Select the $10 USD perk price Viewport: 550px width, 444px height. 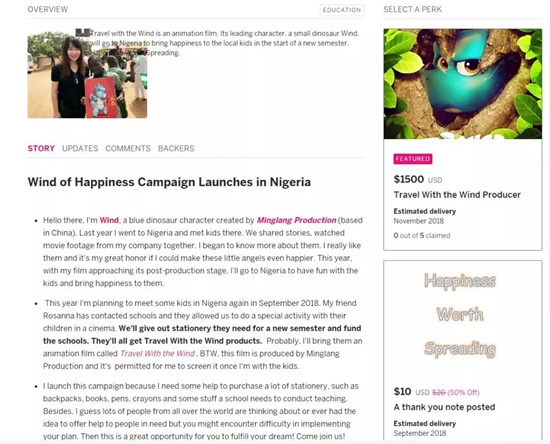[x=411, y=392]
